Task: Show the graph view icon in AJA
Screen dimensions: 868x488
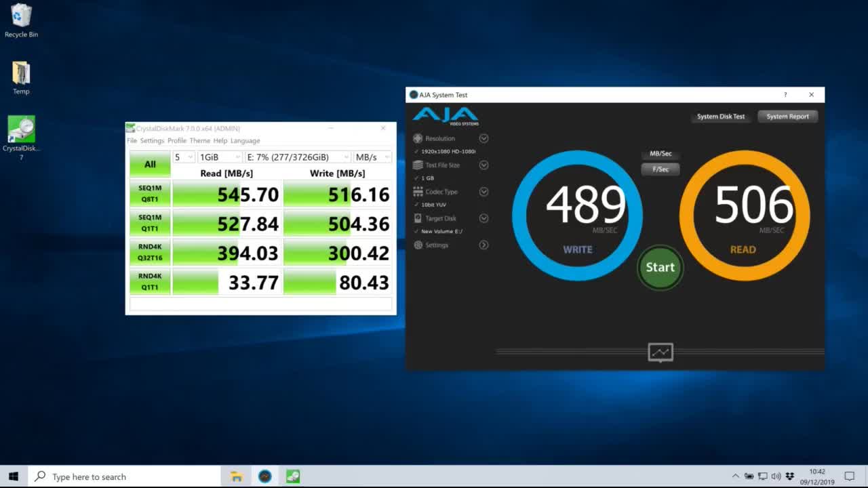Action: pyautogui.click(x=660, y=352)
